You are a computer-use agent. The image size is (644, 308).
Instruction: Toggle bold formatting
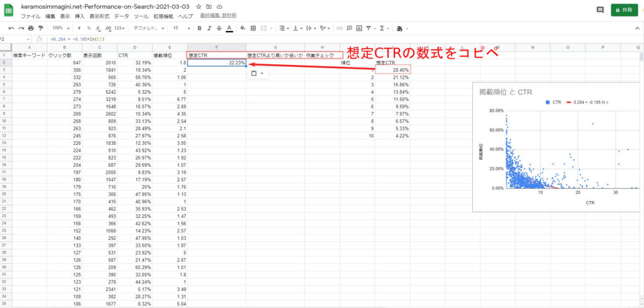point(199,28)
